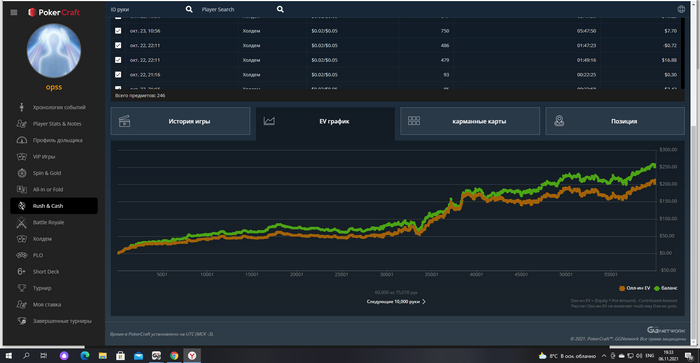The image size is (700, 363).
Task: Show hidden system tray icons
Action: pyautogui.click(x=604, y=356)
